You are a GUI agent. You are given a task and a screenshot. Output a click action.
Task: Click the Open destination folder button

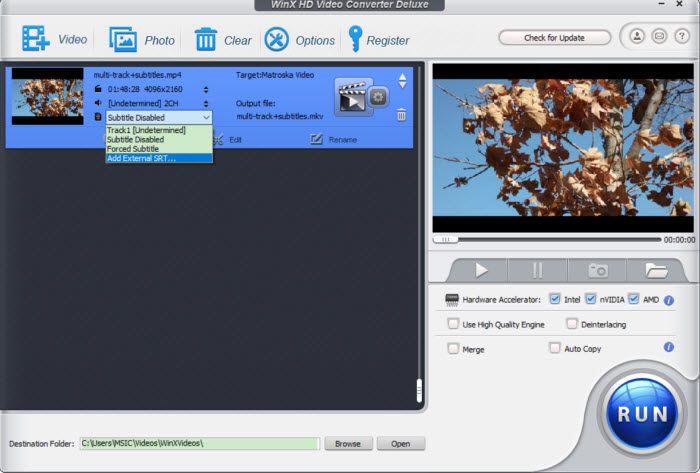pos(400,444)
